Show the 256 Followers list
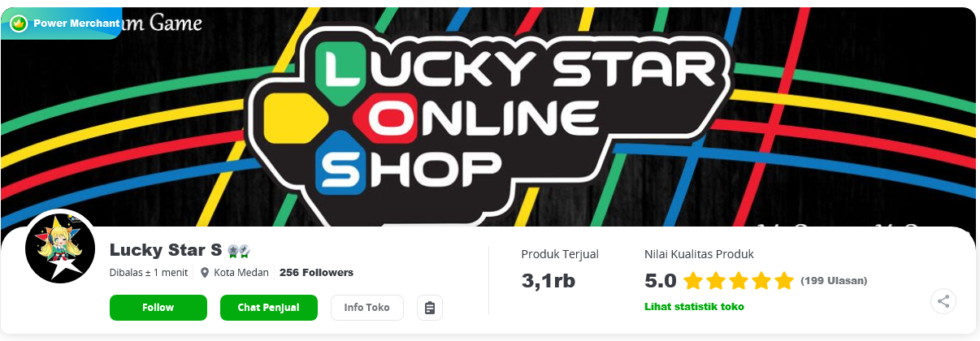Viewport: 980px width, 341px height. pos(316,273)
